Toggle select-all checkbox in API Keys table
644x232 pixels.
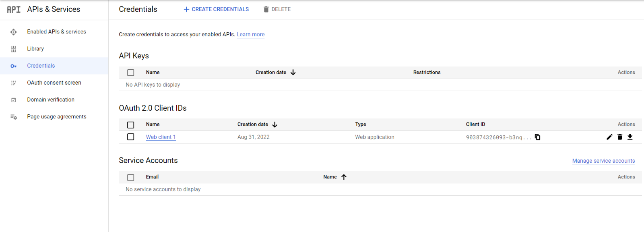pos(131,72)
